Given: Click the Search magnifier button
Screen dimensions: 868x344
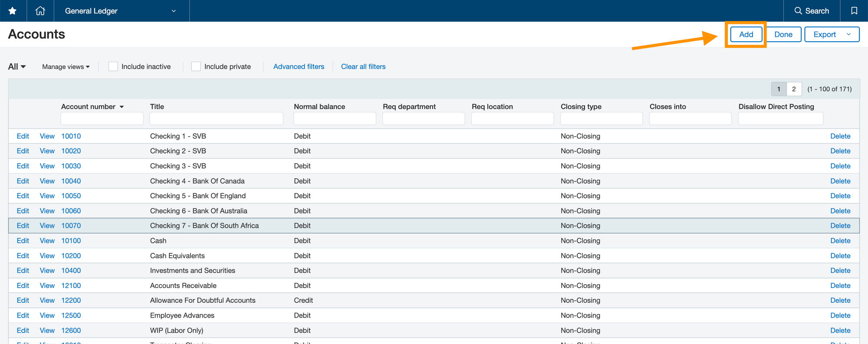Looking at the screenshot, I should [x=811, y=11].
